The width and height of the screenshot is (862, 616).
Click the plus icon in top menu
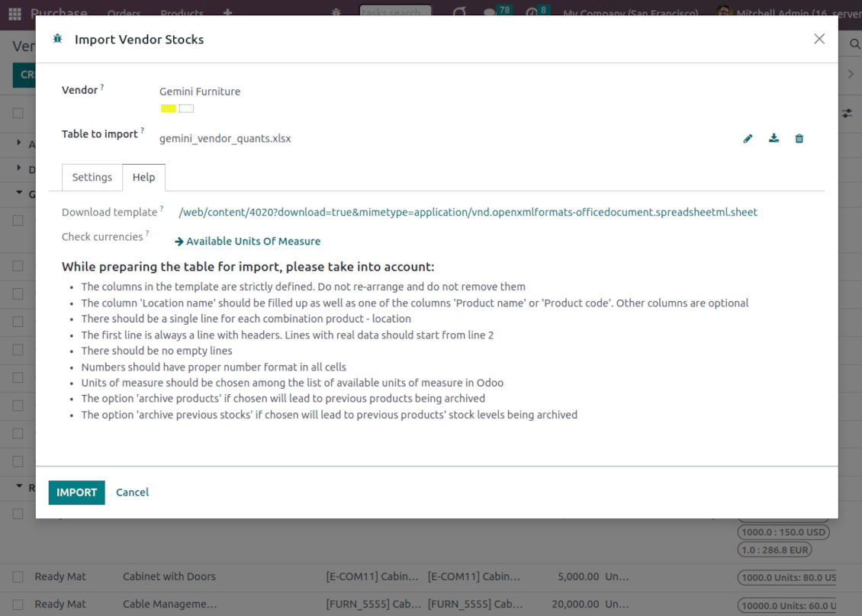click(x=227, y=13)
